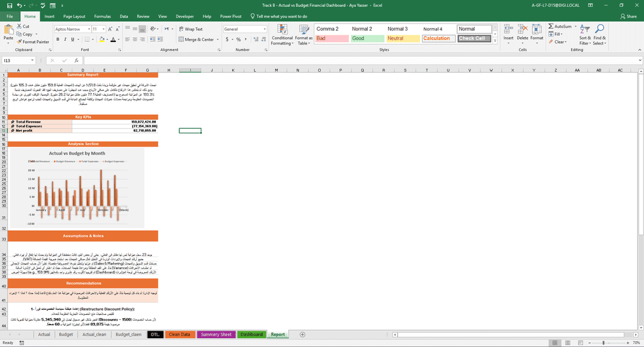Increase indent
Image resolution: width=644 pixels, height=347 pixels.
coord(160,40)
